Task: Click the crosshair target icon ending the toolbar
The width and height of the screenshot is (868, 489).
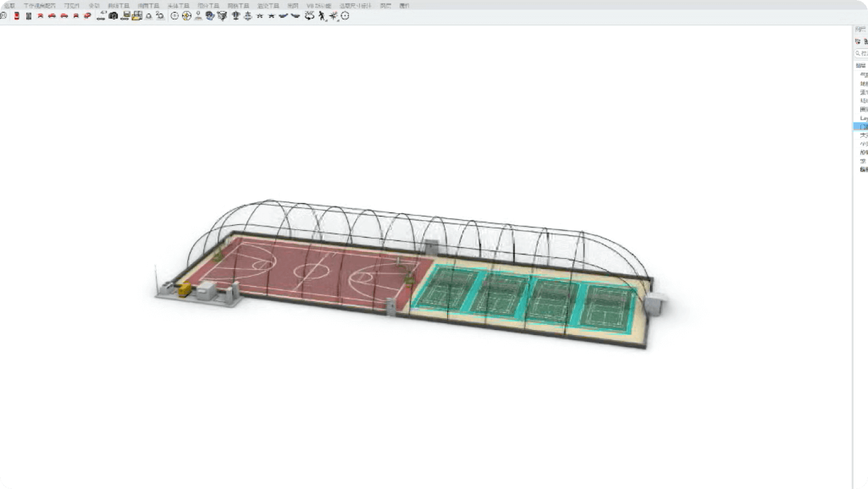Action: tap(345, 16)
